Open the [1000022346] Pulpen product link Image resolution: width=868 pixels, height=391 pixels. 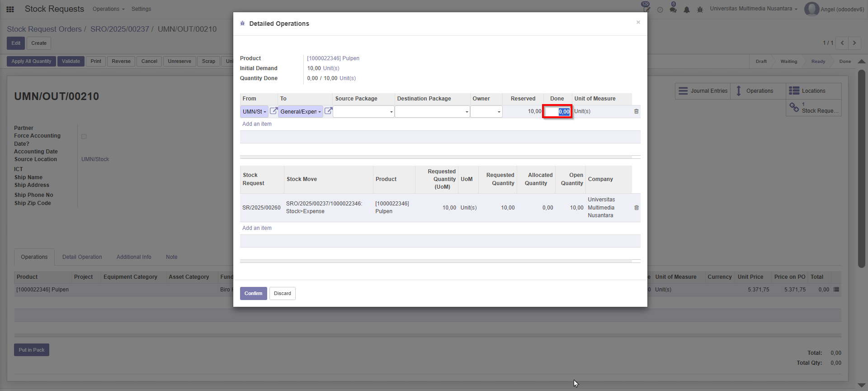tap(333, 58)
